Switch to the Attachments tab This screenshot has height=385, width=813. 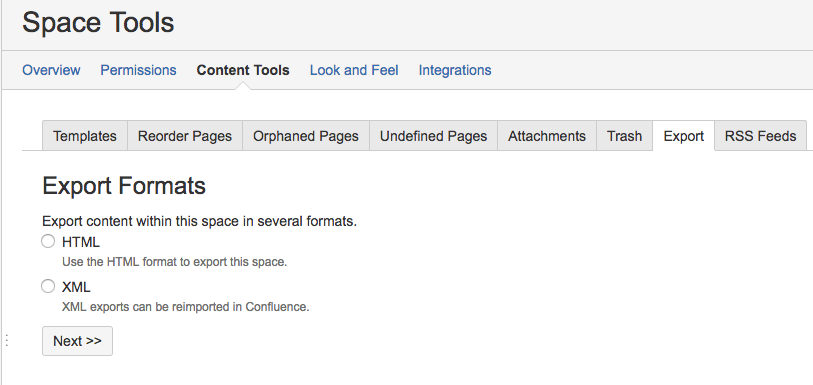point(547,136)
